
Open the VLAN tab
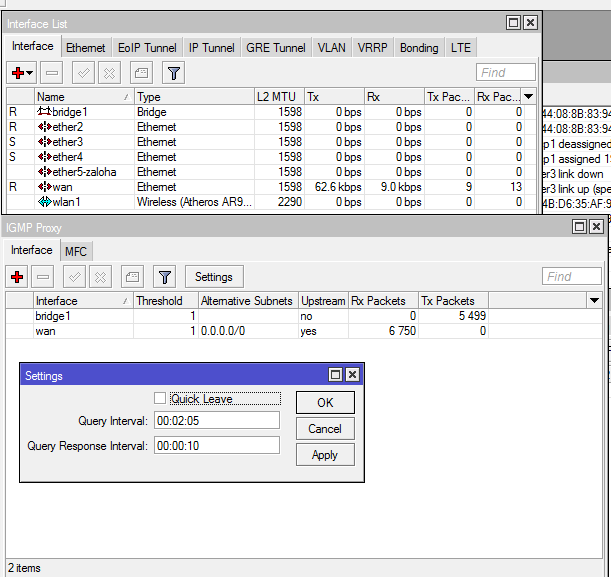[331, 48]
